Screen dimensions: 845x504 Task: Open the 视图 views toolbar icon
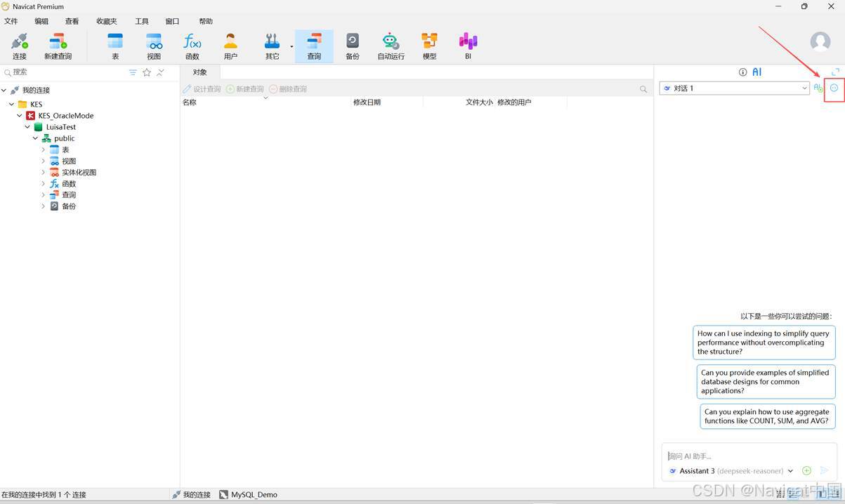[x=154, y=46]
